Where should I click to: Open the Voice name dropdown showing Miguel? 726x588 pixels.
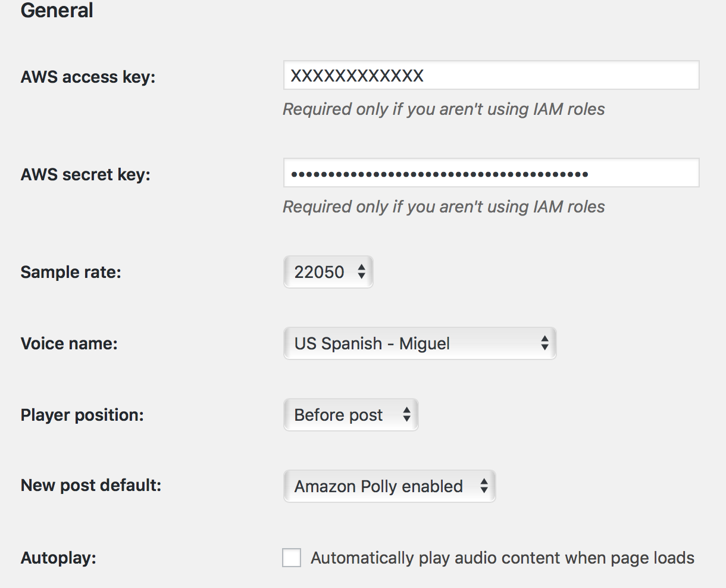pyautogui.click(x=420, y=343)
